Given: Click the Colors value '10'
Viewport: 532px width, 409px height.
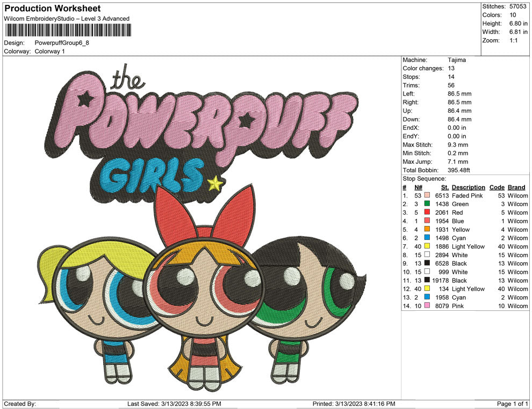Looking at the screenshot, I should tap(513, 15).
